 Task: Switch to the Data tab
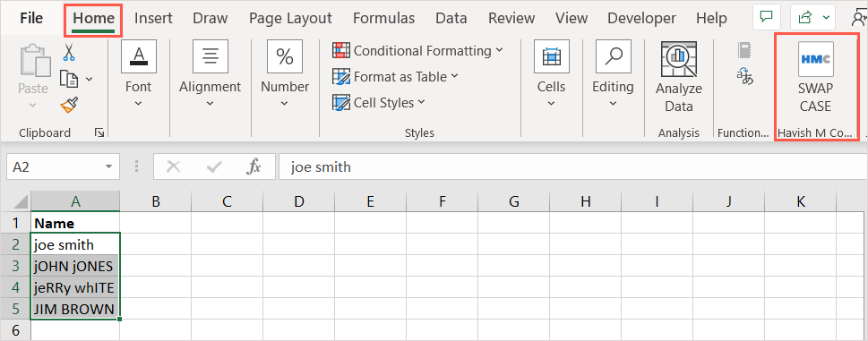point(451,18)
